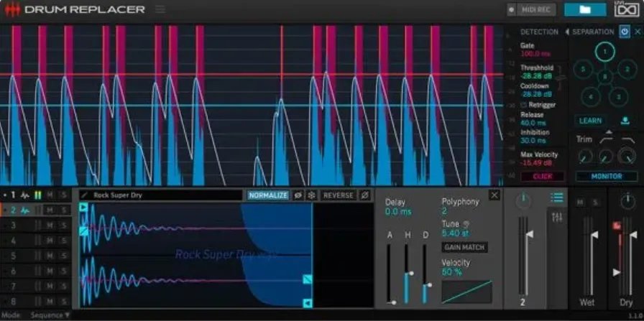Click the eye icon next to NORMALIZE

[298, 195]
